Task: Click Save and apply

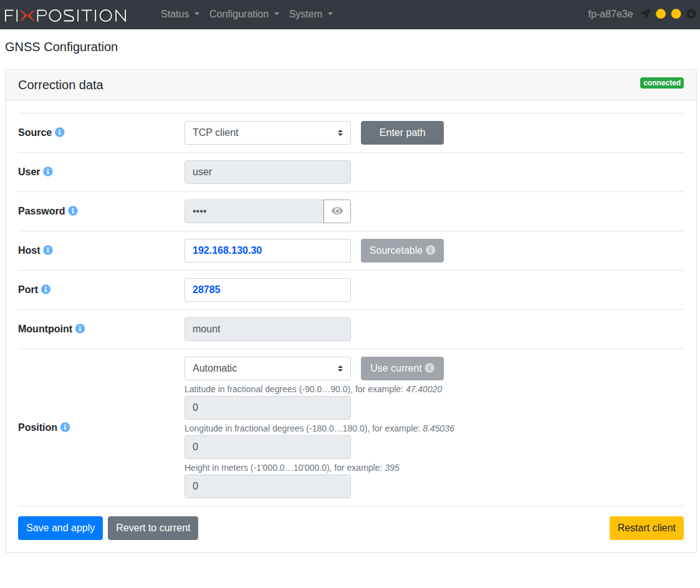Action: coord(60,528)
